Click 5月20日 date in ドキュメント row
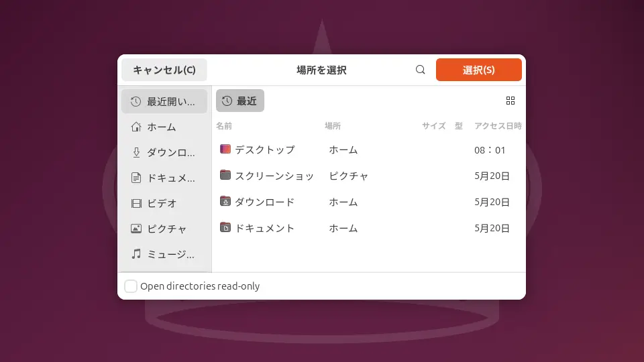Screen dimensions: 644x362 tap(492, 228)
